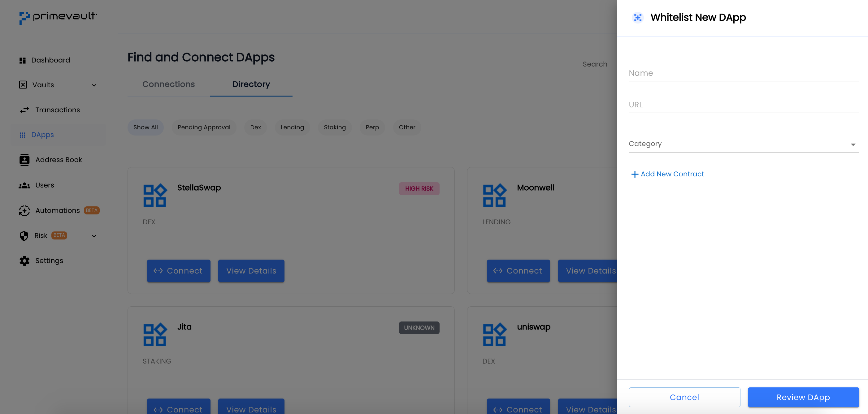Toggle the Pending Approval filter

pyautogui.click(x=204, y=127)
